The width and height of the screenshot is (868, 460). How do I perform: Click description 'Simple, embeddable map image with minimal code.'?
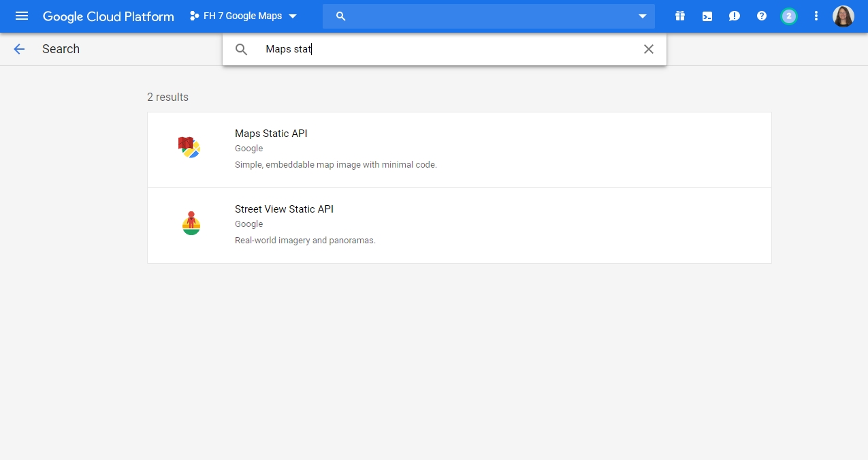[336, 165]
